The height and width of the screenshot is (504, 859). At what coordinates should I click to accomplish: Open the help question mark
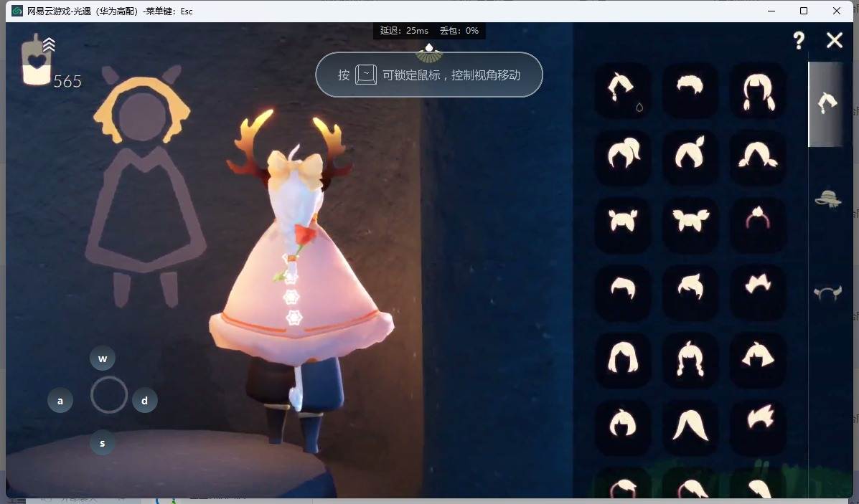tap(799, 40)
